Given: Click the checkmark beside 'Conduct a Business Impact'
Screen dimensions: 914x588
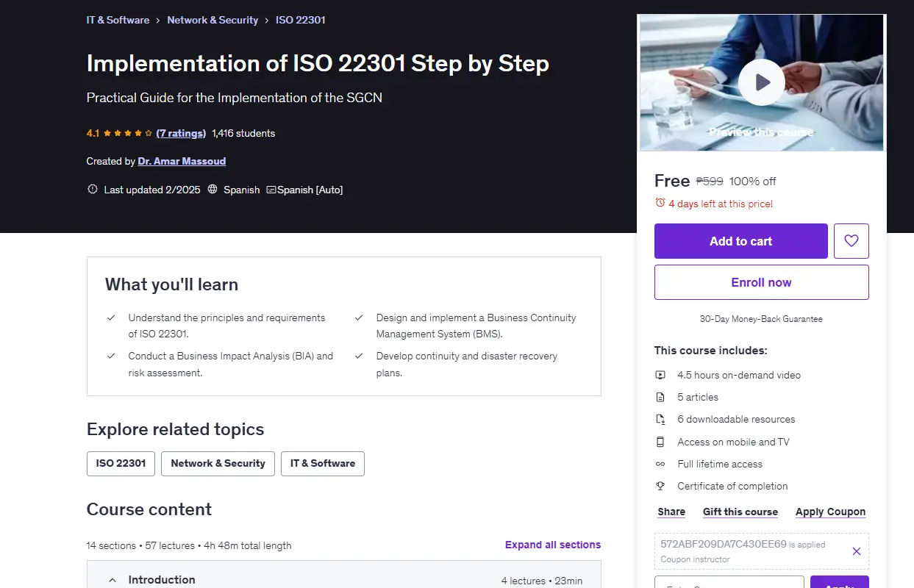Looking at the screenshot, I should coord(111,356).
